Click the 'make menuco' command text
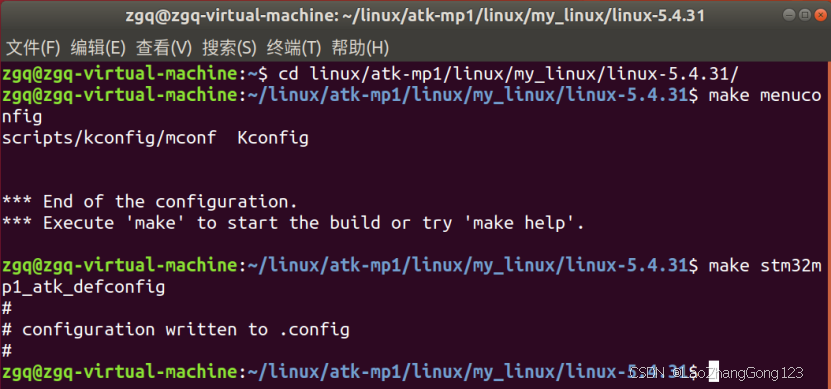 pos(765,95)
